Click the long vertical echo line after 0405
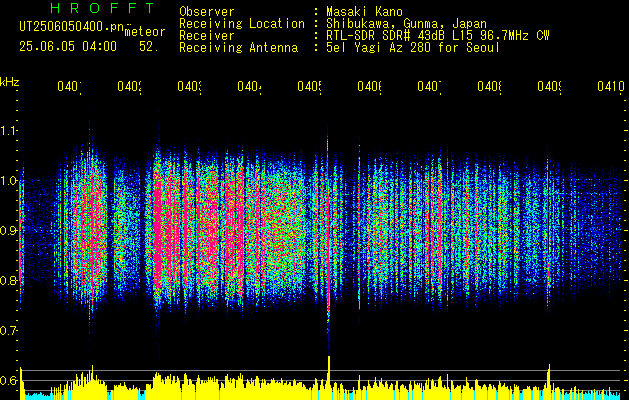This screenshot has height=400, width=629. (x=328, y=237)
